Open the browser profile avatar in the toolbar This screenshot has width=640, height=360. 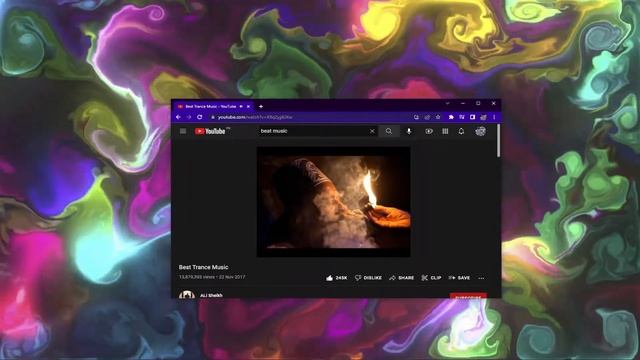(483, 117)
